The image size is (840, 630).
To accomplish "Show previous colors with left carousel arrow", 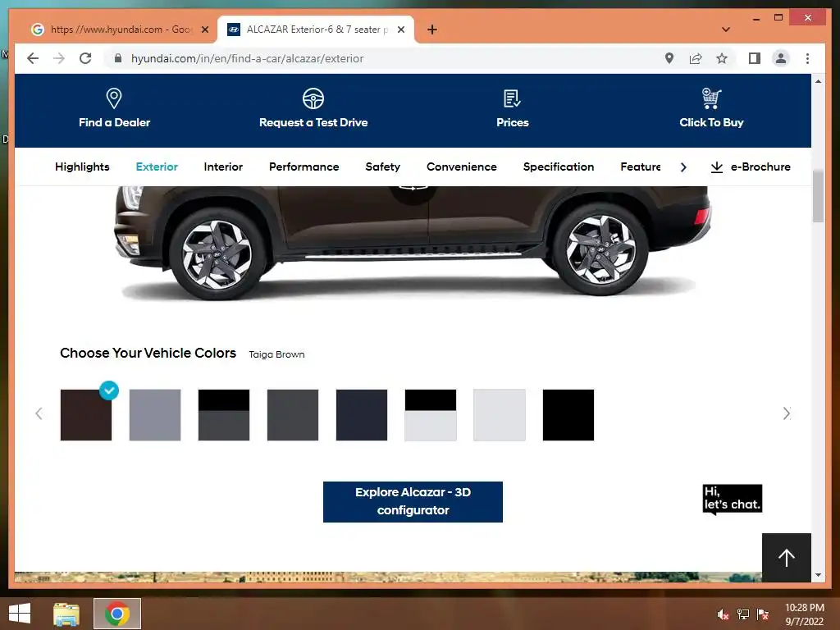I will pyautogui.click(x=39, y=413).
